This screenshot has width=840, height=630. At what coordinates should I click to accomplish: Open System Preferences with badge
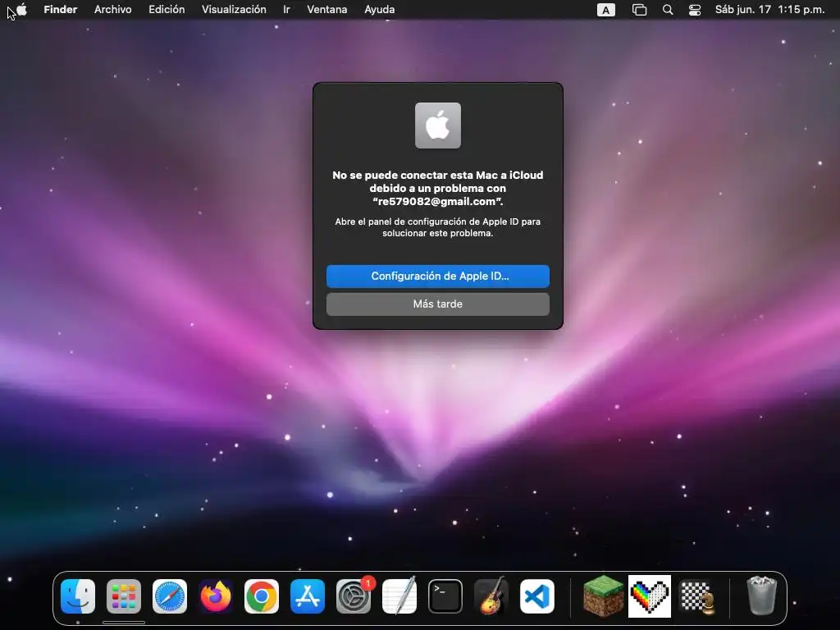(354, 596)
